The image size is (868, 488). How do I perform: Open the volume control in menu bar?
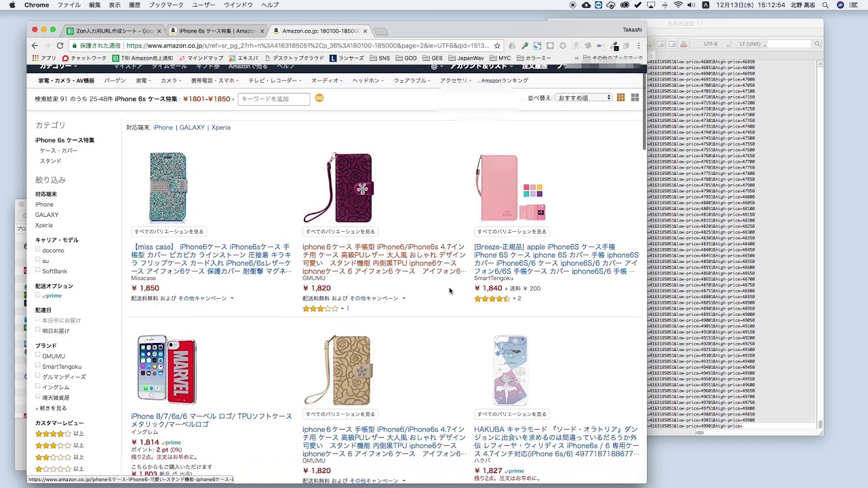click(x=692, y=5)
